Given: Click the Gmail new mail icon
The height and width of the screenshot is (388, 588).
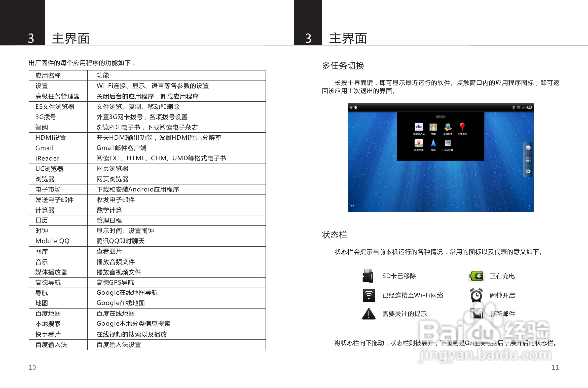Looking at the screenshot, I should (x=476, y=313).
